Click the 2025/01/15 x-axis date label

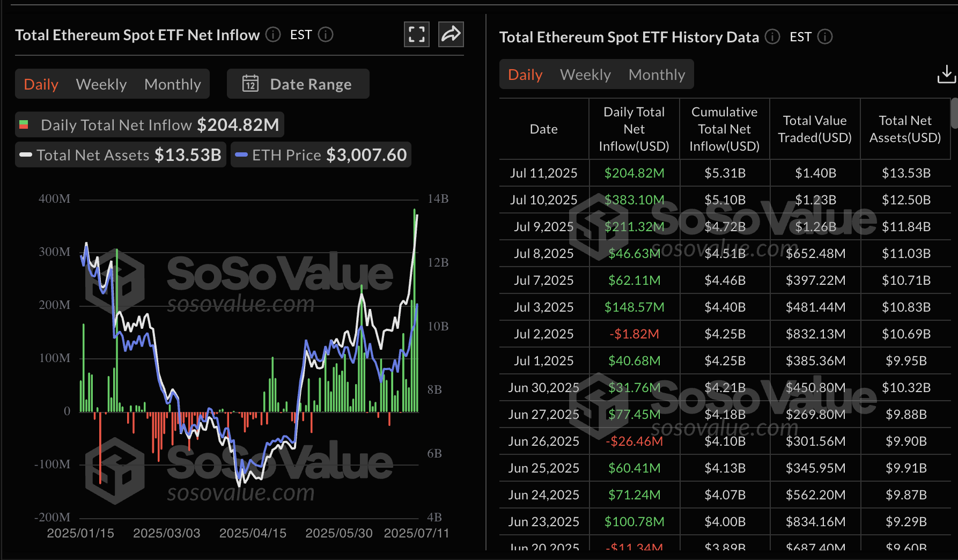[80, 533]
